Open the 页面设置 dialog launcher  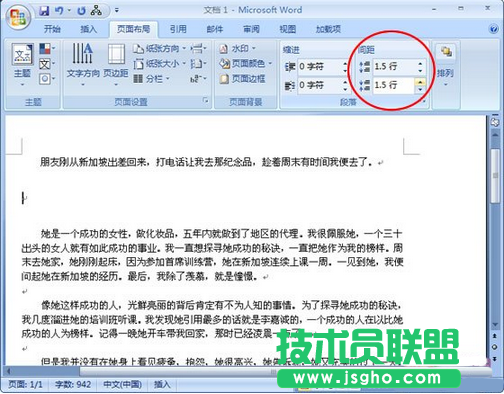[206, 100]
